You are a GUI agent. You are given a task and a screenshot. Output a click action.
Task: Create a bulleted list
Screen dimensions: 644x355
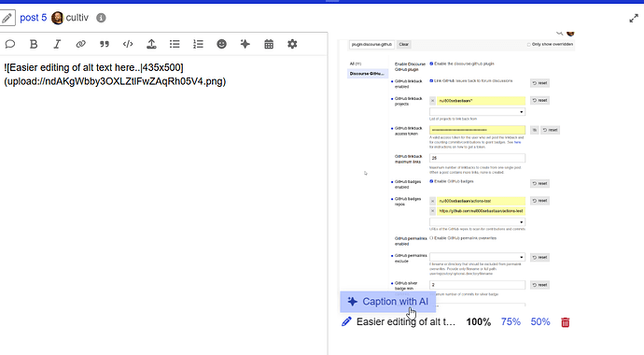pos(175,44)
